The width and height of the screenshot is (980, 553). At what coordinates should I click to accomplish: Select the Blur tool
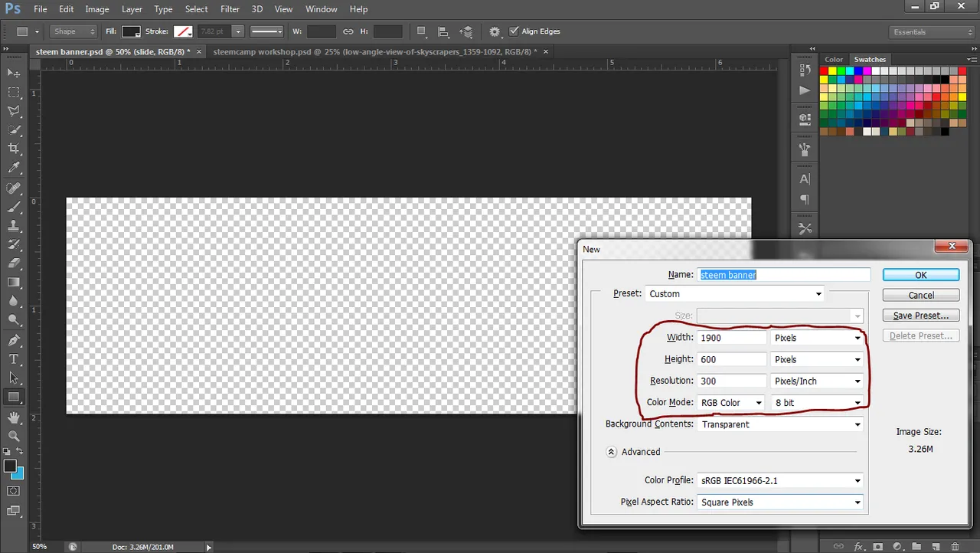[14, 302]
